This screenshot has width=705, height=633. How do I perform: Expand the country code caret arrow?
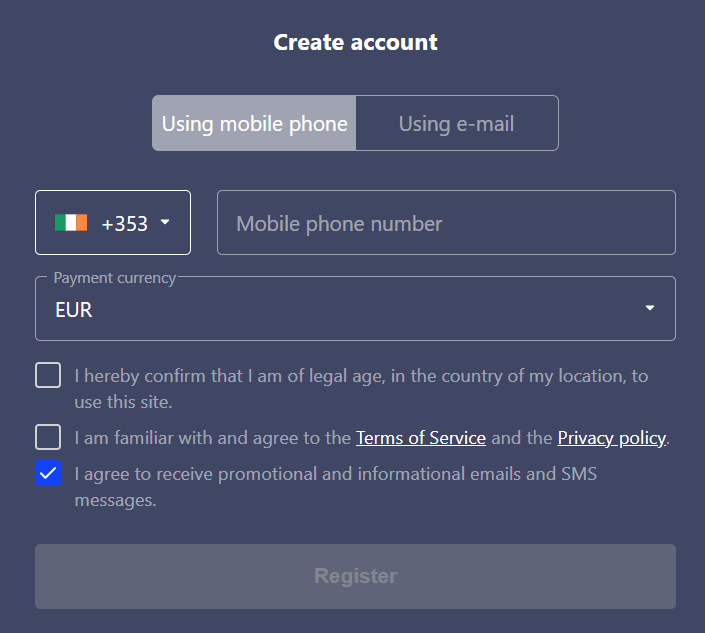point(165,222)
